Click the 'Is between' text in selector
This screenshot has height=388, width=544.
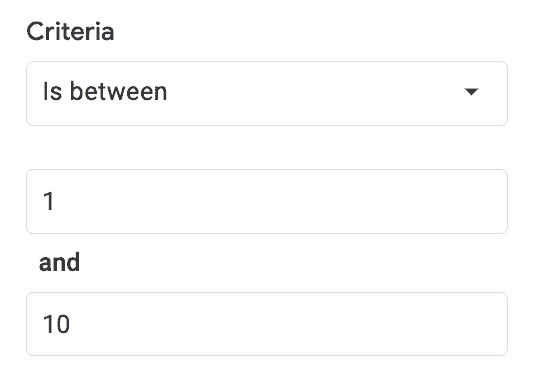[105, 92]
